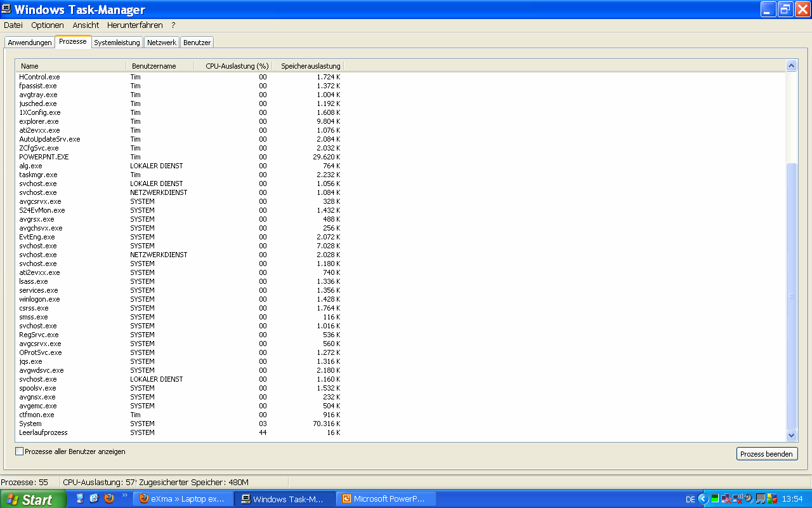
Task: Click the disconnected wireless network tray icon
Action: tap(738, 499)
